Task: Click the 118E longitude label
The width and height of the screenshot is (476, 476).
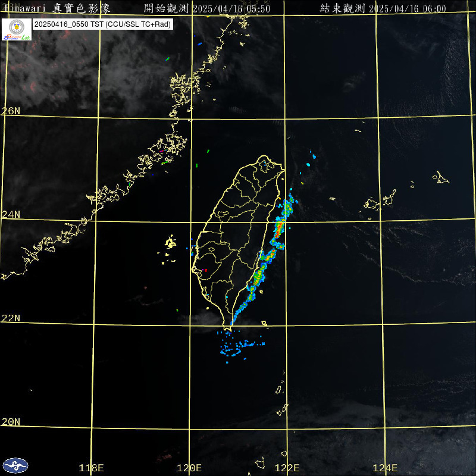Action: coord(92,468)
